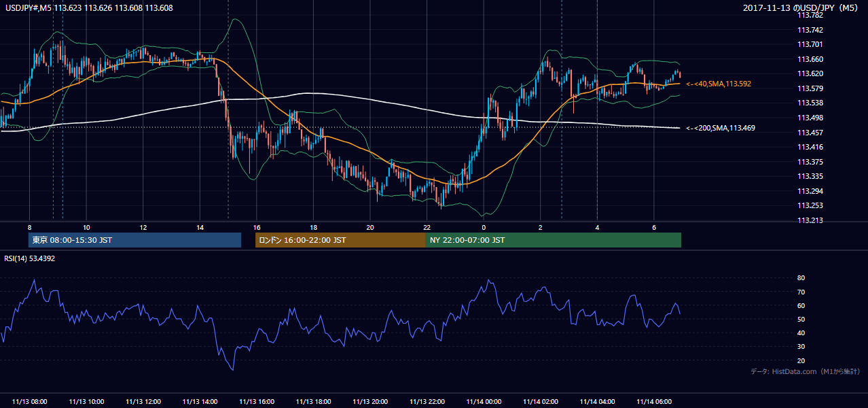Click the RSI 50 level label
This screenshot has width=868, height=408.
tap(801, 319)
